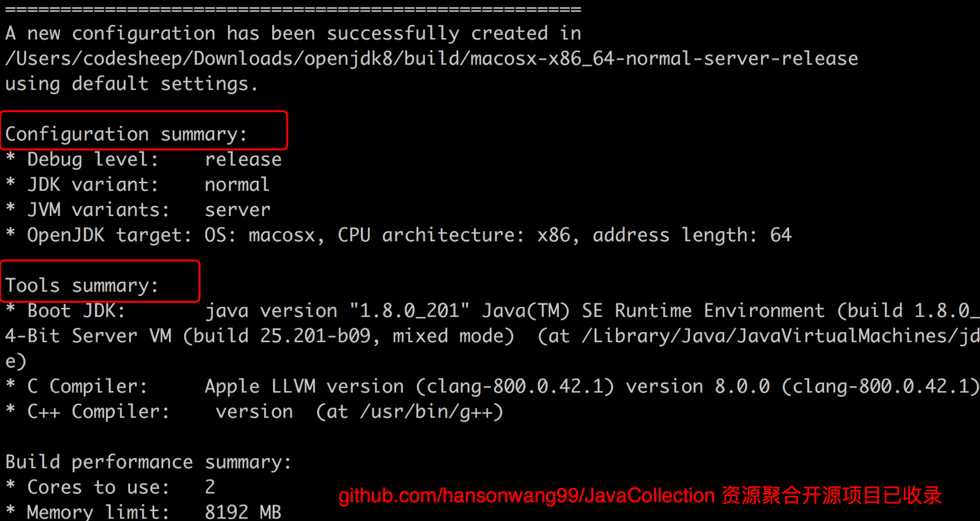Click the "using default settings." line

click(131, 84)
